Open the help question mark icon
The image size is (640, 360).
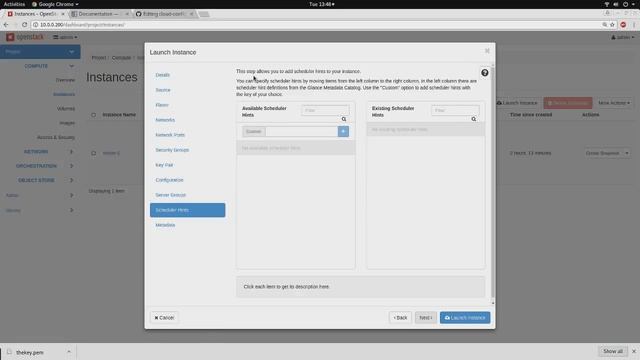click(484, 73)
